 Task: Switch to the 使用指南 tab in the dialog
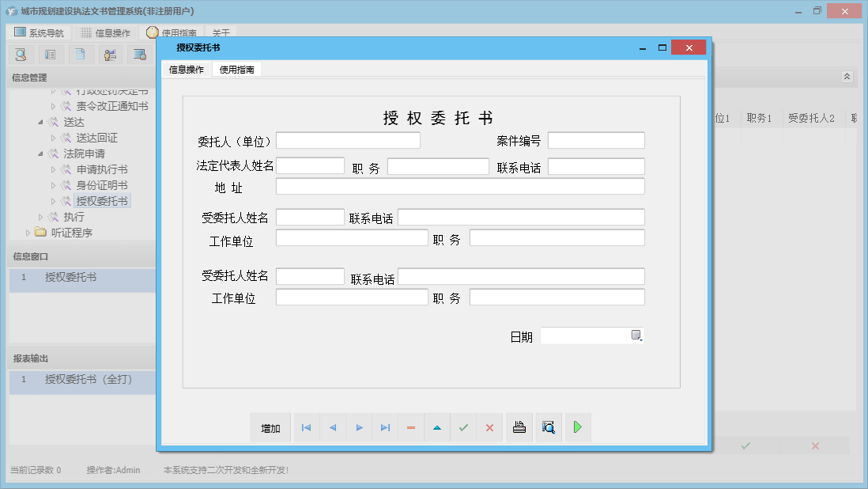(236, 70)
